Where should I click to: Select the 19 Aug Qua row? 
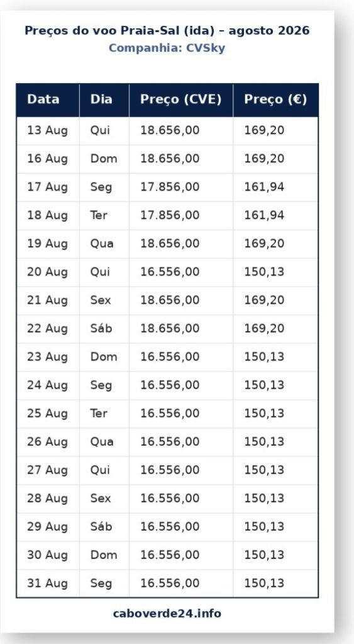167,244
